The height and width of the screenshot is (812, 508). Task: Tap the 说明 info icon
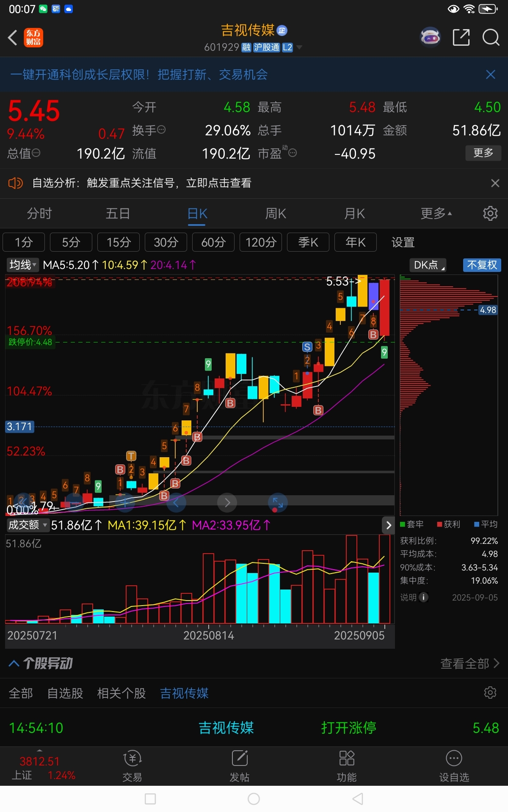coord(424,597)
